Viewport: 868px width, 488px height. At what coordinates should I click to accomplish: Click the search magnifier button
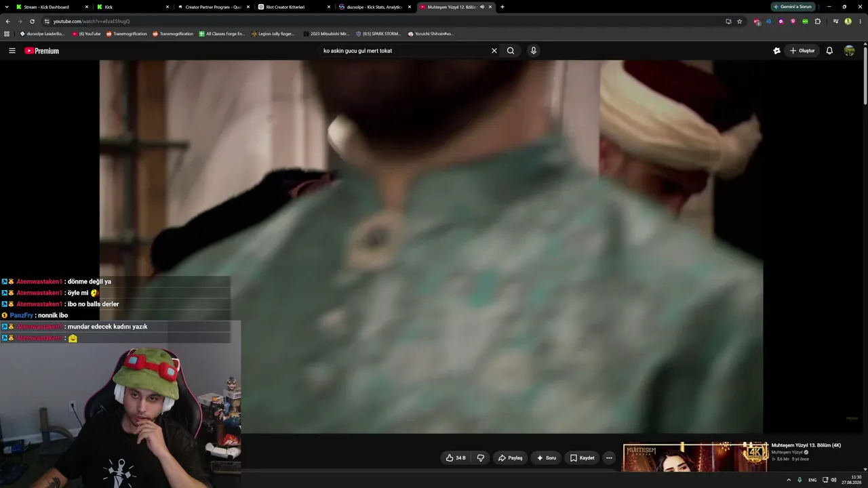511,51
